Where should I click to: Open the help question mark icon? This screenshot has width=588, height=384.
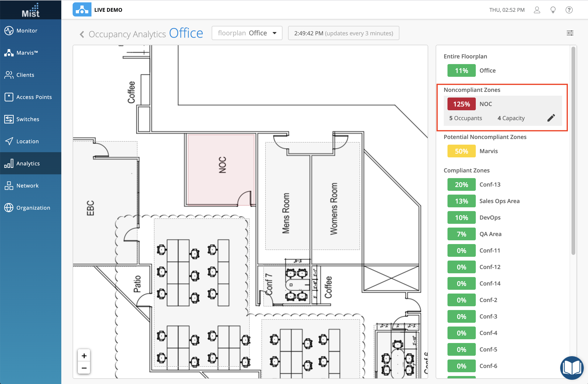click(x=569, y=10)
